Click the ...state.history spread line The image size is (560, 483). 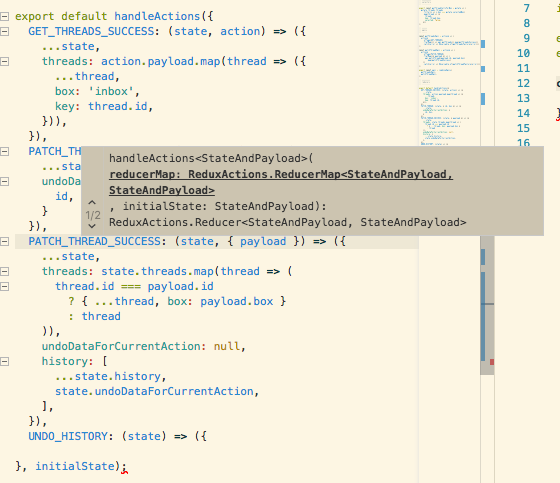tap(110, 377)
